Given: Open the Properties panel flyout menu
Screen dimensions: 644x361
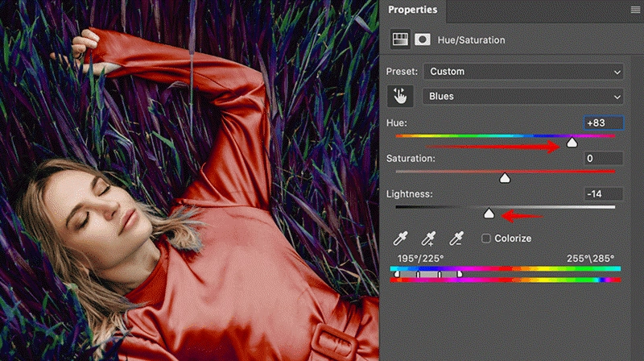Looking at the screenshot, I should 635,10.
